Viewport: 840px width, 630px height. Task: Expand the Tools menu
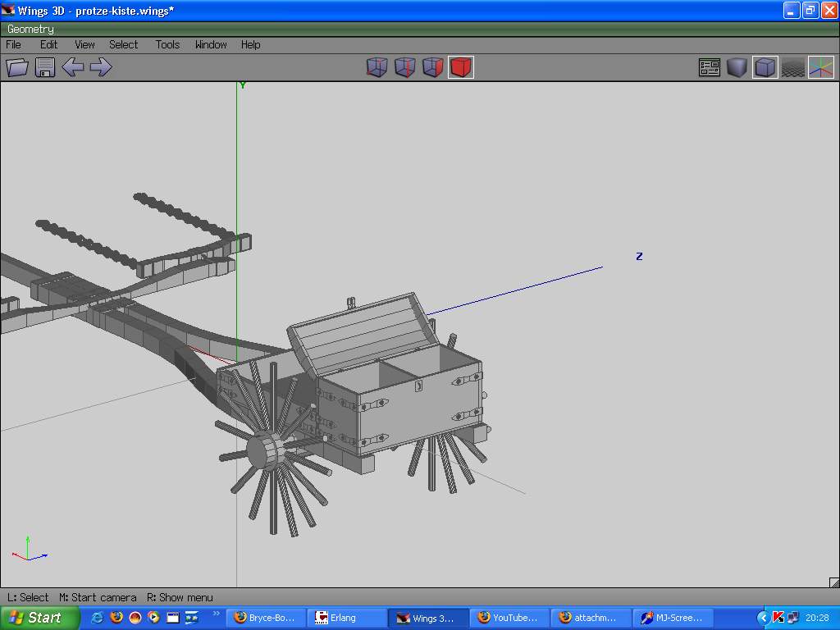[x=167, y=44]
